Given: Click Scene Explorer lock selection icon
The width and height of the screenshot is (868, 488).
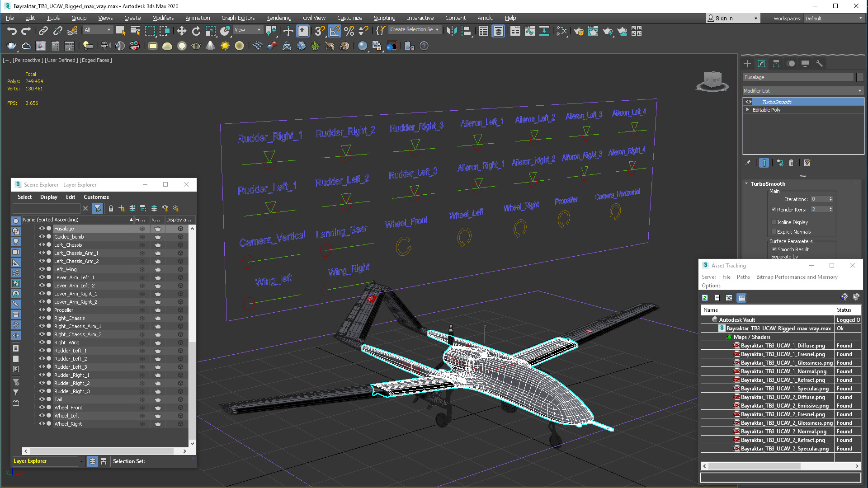Looking at the screenshot, I should click(x=111, y=208).
